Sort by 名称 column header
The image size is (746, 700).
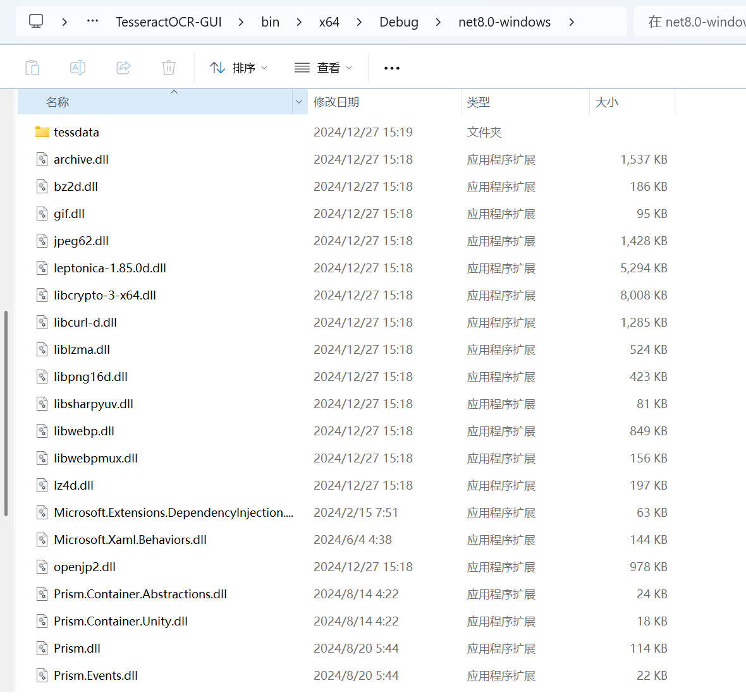click(155, 102)
